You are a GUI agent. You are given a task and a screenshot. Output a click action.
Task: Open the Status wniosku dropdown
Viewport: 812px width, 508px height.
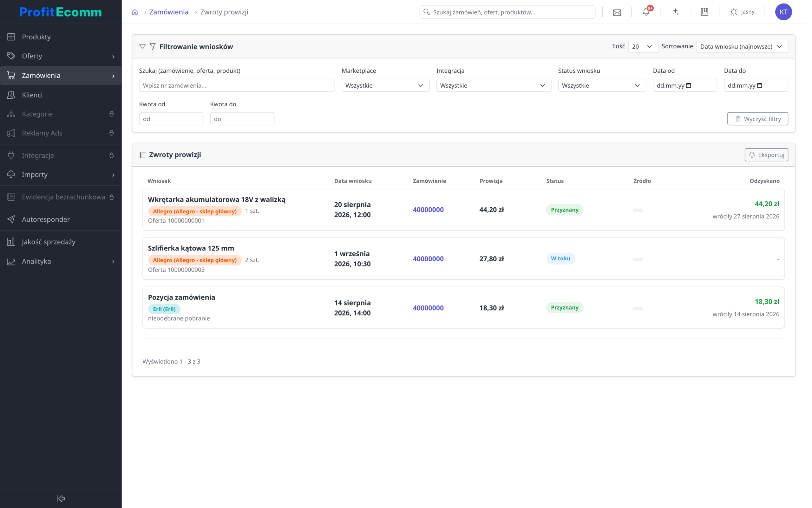(x=602, y=85)
